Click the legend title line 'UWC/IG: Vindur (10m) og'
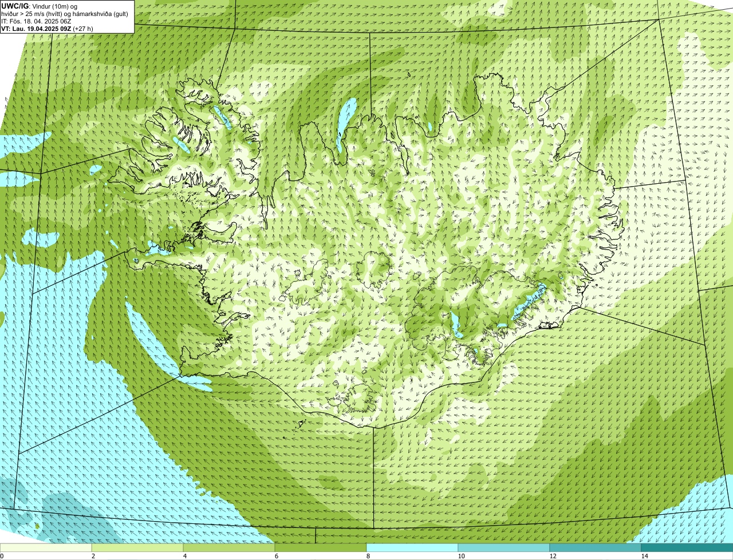 (x=40, y=6)
